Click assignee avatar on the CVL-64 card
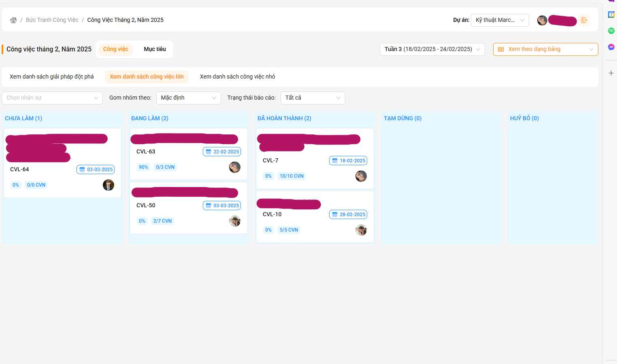 click(x=109, y=185)
